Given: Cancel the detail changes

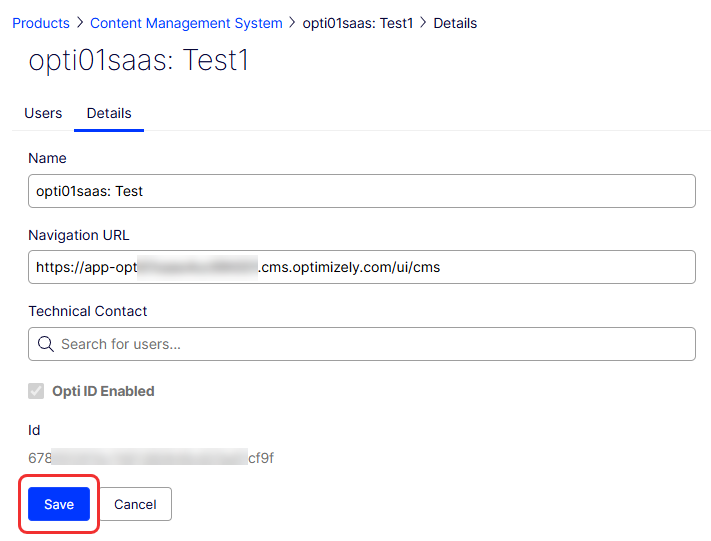Looking at the screenshot, I should click(x=135, y=504).
